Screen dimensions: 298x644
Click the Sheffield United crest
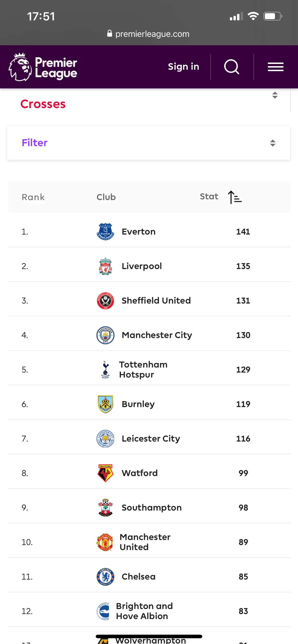tap(105, 300)
